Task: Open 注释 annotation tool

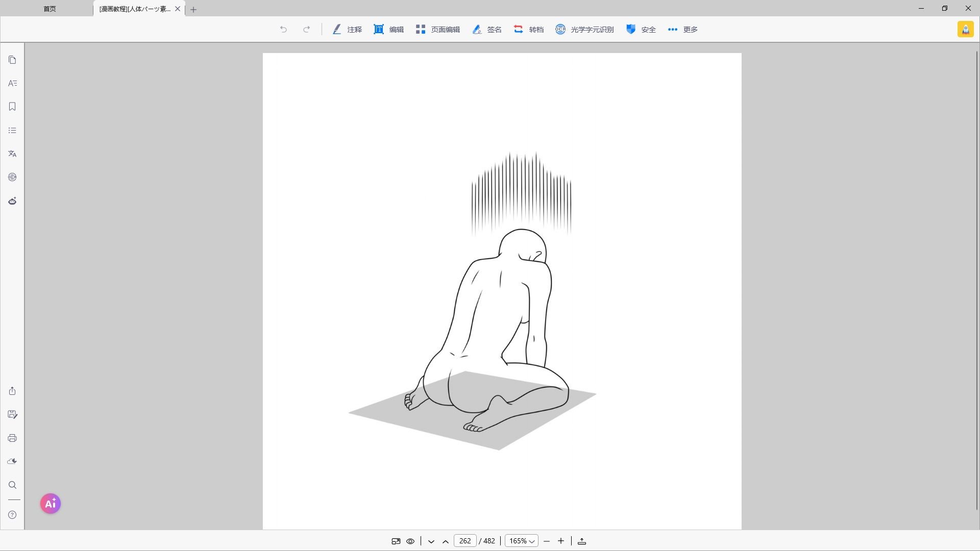Action: (x=347, y=30)
